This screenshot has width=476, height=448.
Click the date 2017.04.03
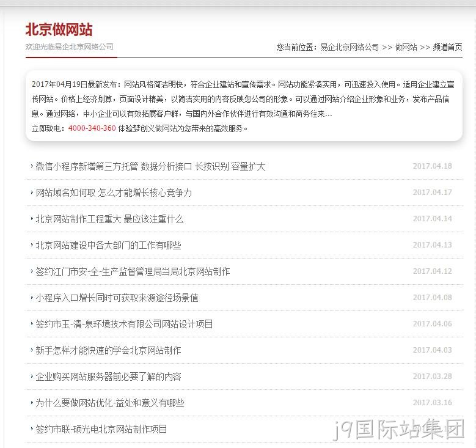pos(432,350)
